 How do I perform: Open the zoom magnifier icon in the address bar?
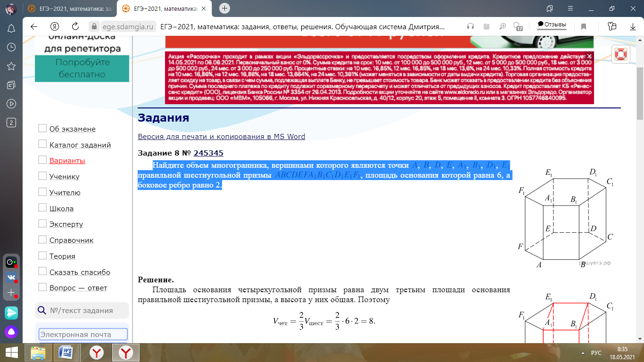coord(503,26)
